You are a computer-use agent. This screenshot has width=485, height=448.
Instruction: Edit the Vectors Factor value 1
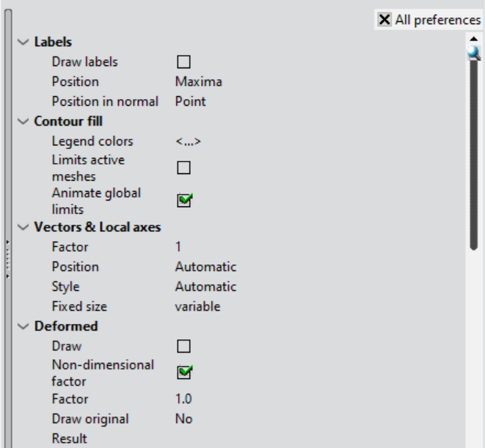tap(178, 247)
